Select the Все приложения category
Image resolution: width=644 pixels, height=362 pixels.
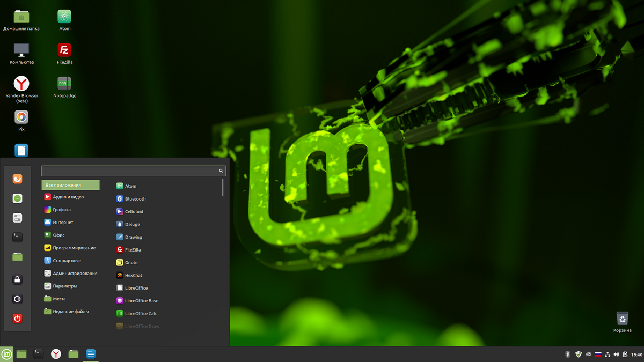[x=70, y=185]
